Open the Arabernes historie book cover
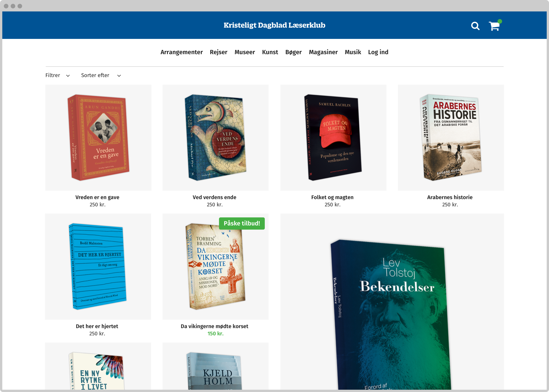 pyautogui.click(x=450, y=138)
